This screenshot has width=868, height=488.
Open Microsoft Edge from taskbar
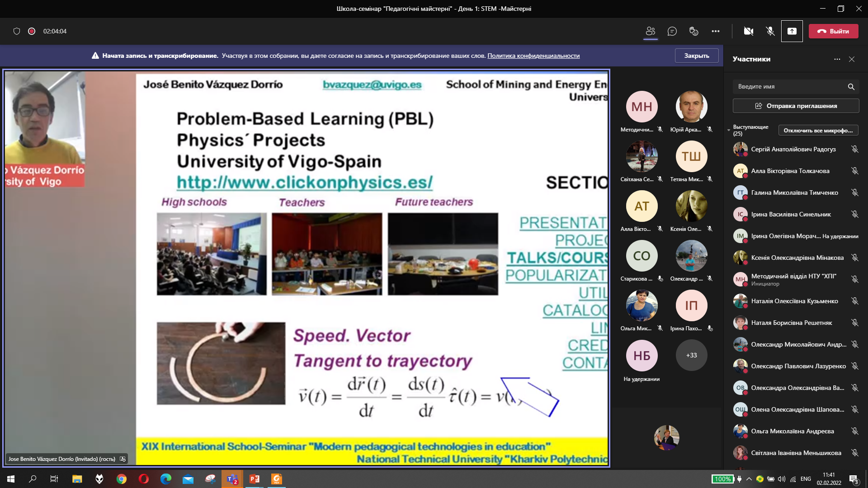pos(165,479)
